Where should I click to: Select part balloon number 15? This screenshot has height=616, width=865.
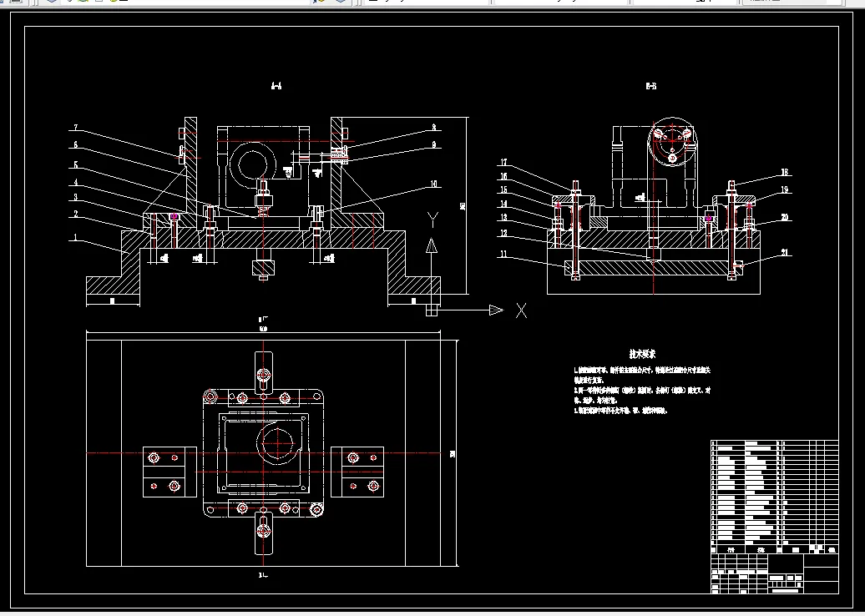click(x=503, y=189)
